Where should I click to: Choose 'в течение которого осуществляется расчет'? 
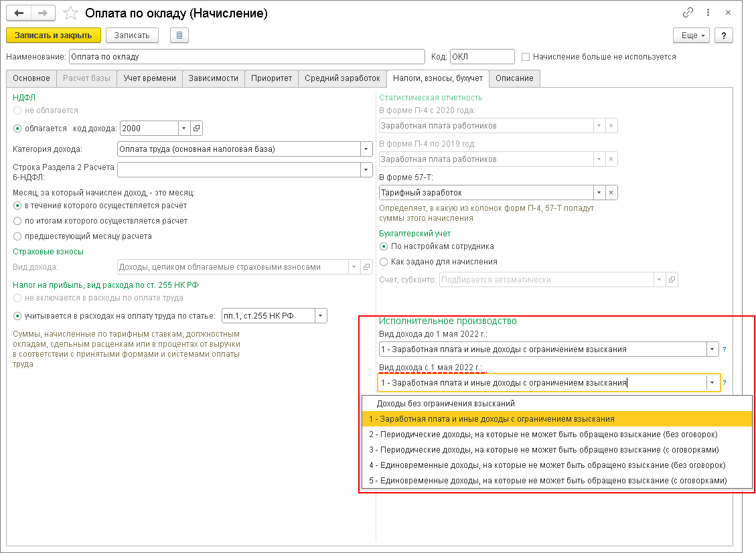coord(17,206)
